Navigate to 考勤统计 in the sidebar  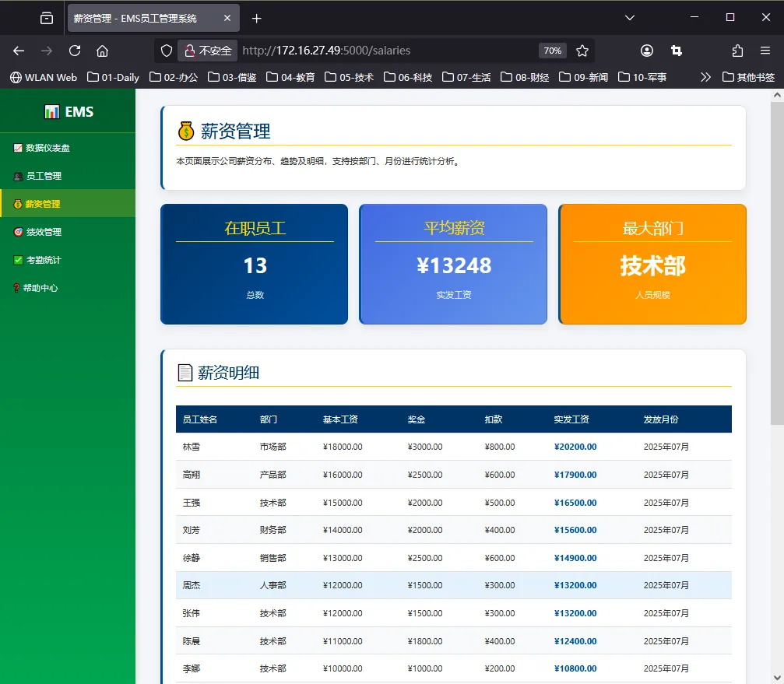(x=68, y=260)
